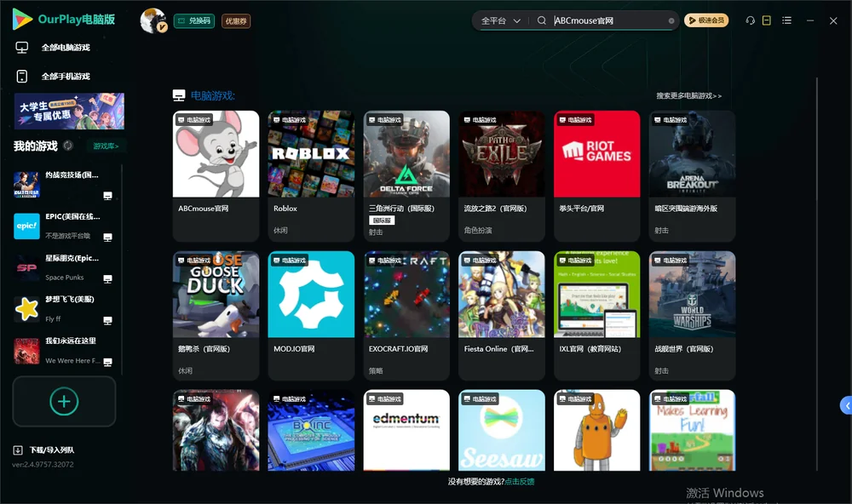This screenshot has height=504, width=852.
Task: Expand the blue side panel arrow
Action: pyautogui.click(x=846, y=406)
